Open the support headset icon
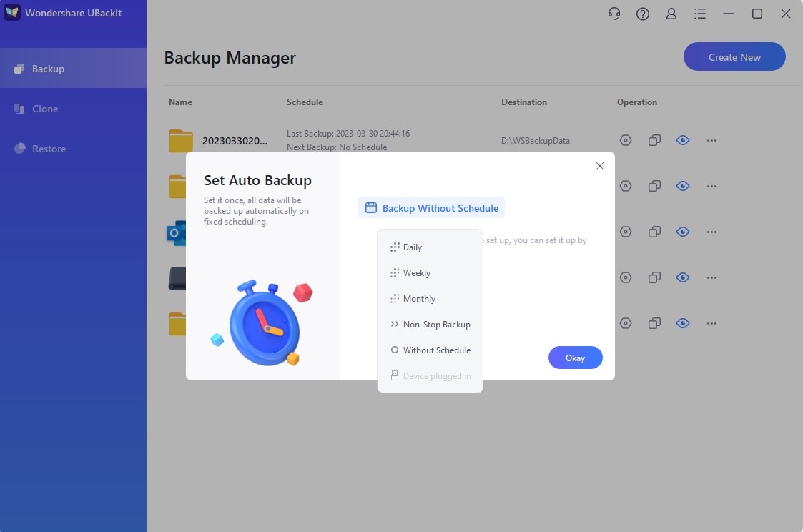The image size is (803, 532). [614, 14]
